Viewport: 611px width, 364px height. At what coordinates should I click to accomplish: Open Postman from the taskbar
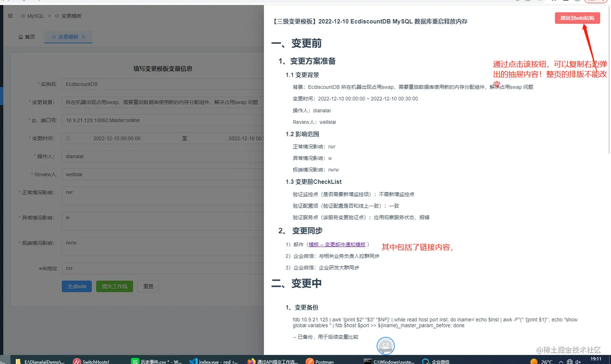pos(320,361)
